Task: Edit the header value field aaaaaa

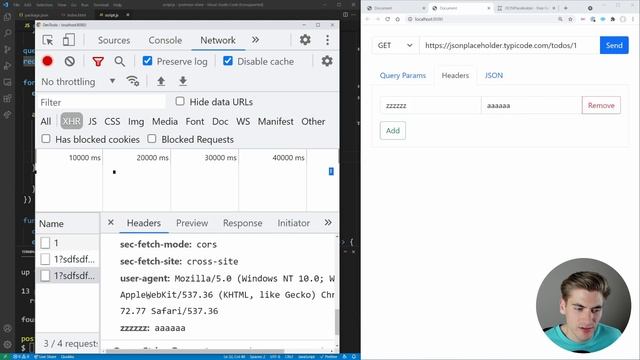Action: [531, 105]
